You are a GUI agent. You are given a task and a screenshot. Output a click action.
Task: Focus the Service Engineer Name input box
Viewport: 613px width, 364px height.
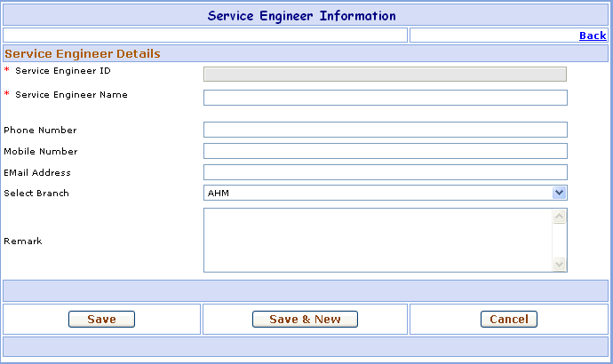tap(385, 98)
